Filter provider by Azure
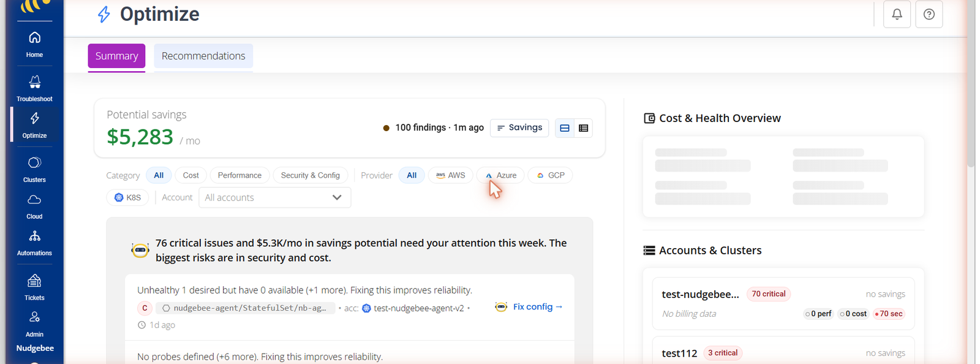The image size is (980, 364). point(500,175)
